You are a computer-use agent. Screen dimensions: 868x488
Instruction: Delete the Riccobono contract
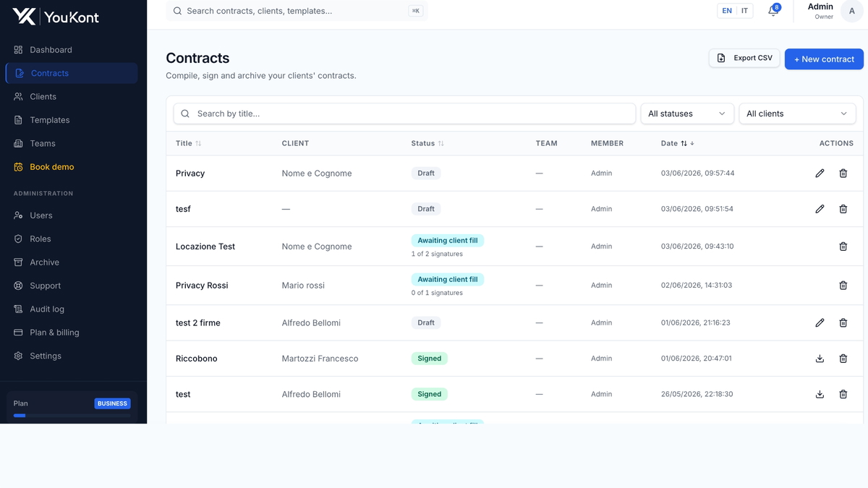(843, 359)
